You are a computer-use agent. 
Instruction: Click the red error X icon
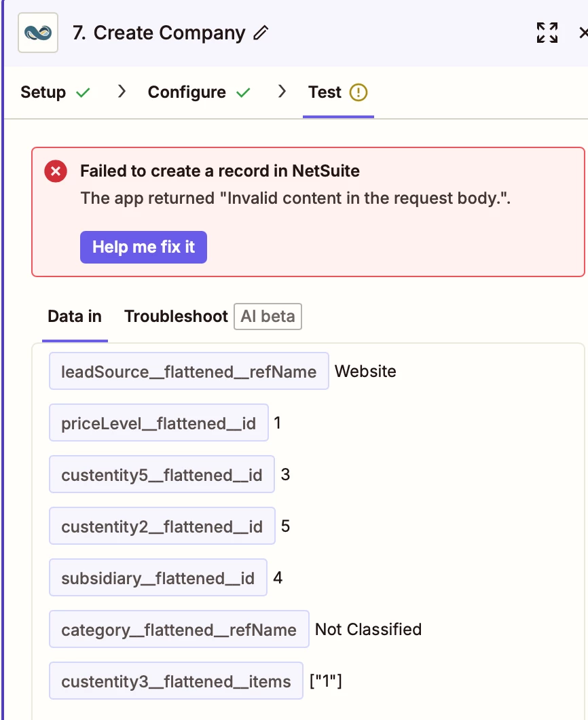pos(56,171)
